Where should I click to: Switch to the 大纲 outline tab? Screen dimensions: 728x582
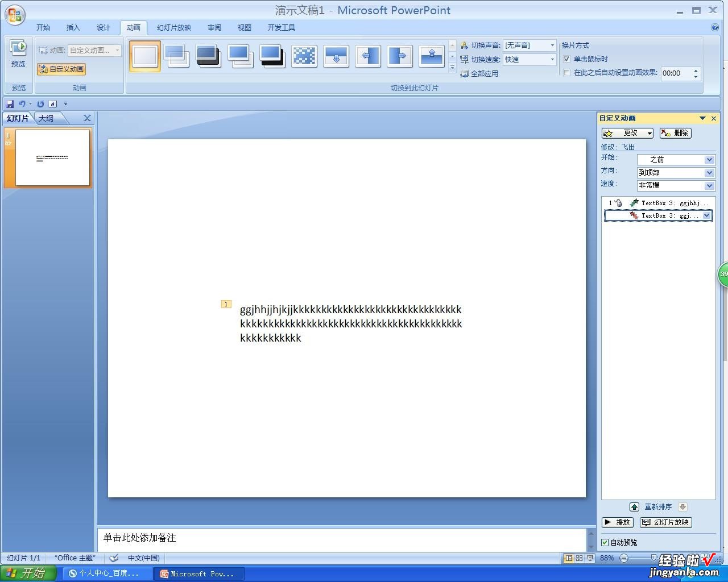coord(47,118)
